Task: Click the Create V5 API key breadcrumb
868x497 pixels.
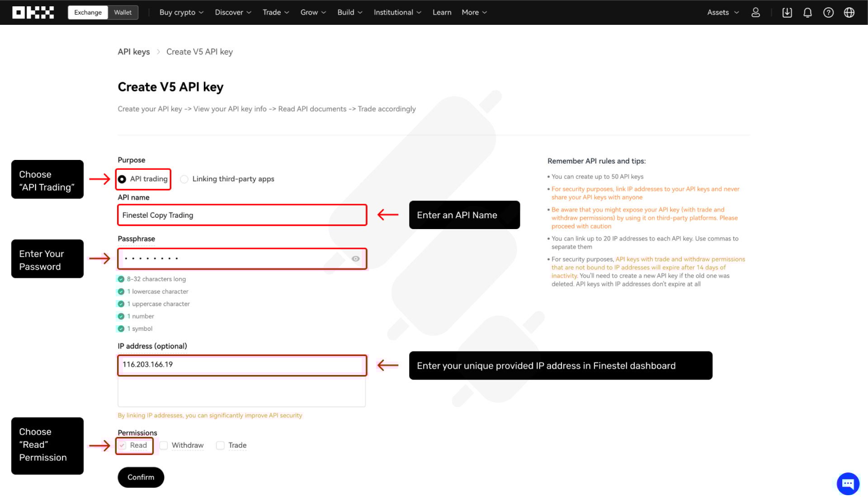Action: [199, 52]
